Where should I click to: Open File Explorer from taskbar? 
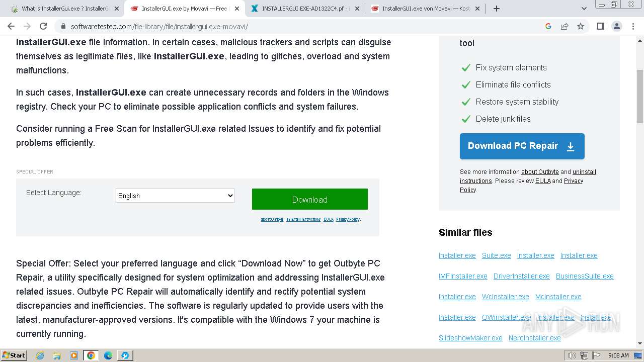tap(57, 355)
